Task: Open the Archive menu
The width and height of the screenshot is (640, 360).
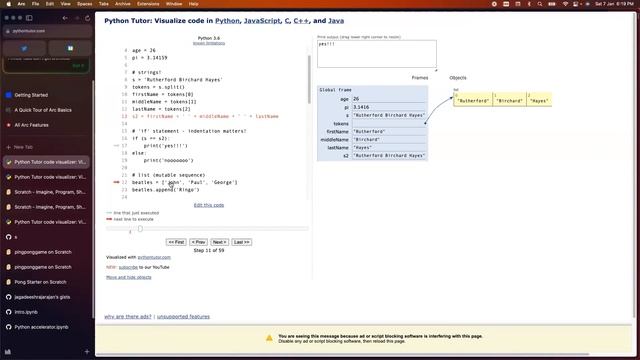Action: pos(122,4)
